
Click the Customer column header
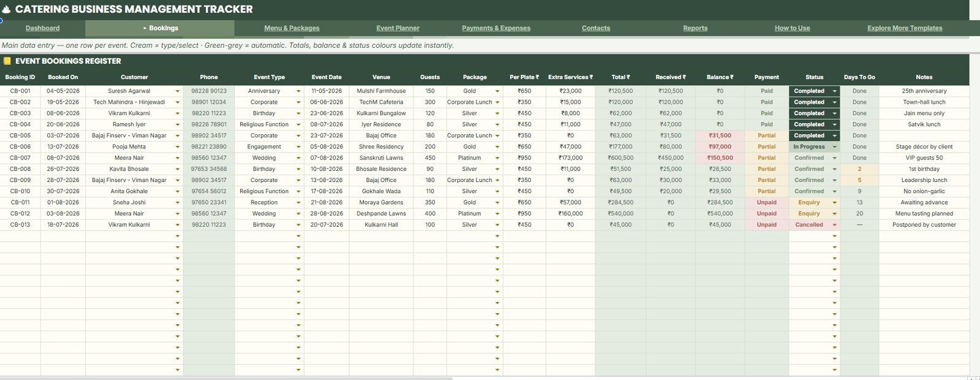tap(134, 77)
